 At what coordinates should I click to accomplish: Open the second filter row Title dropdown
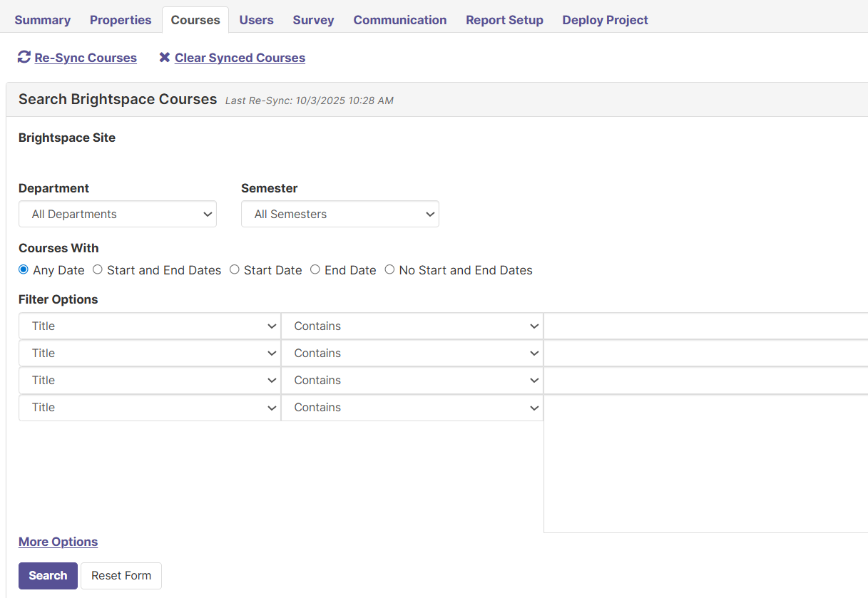click(150, 353)
